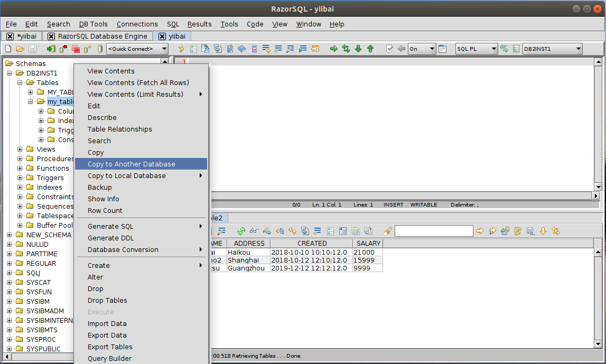Open the SQL PL language dropdown
Screen dimensions: 606x364
[477, 49]
